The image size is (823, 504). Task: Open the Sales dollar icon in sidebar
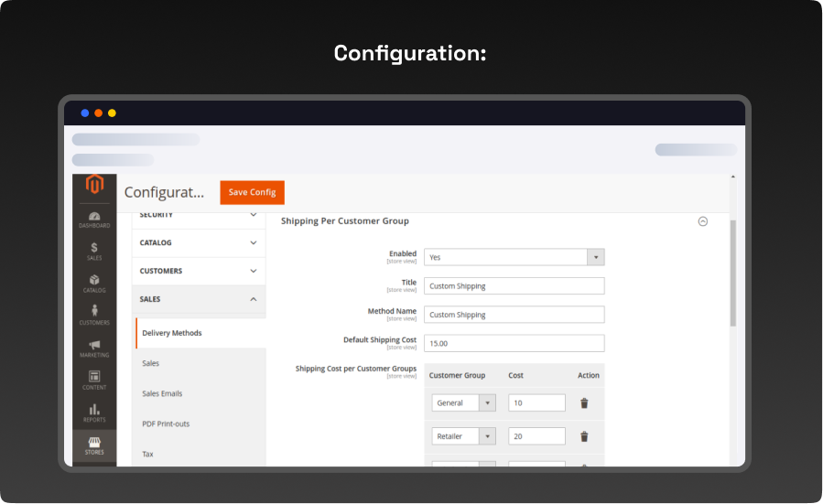point(94,251)
